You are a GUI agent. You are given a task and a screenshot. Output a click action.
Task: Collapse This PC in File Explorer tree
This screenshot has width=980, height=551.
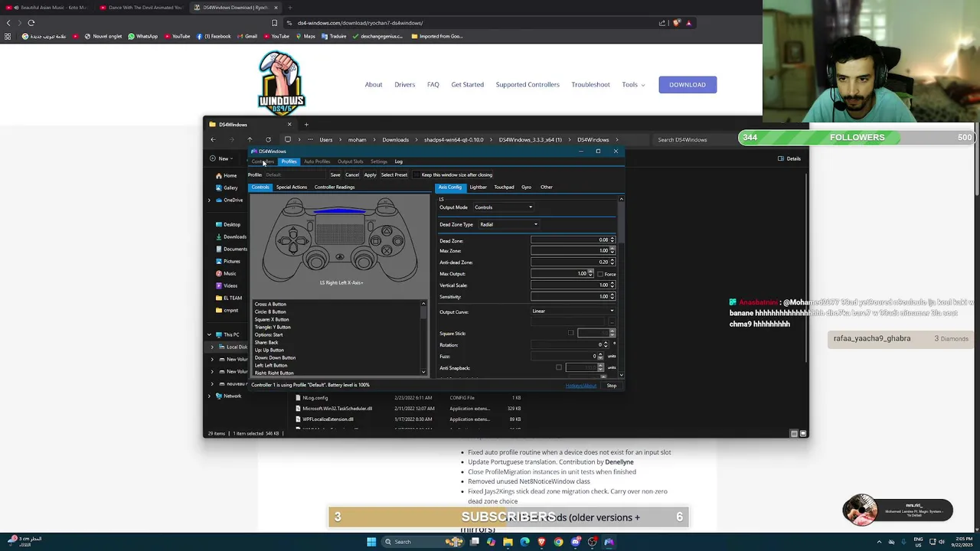pos(209,334)
